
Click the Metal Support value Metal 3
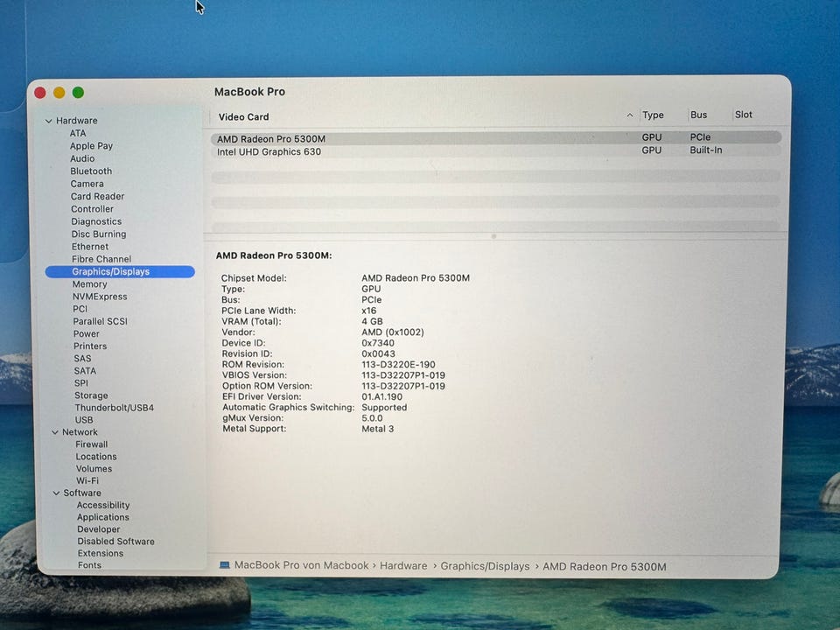point(378,429)
